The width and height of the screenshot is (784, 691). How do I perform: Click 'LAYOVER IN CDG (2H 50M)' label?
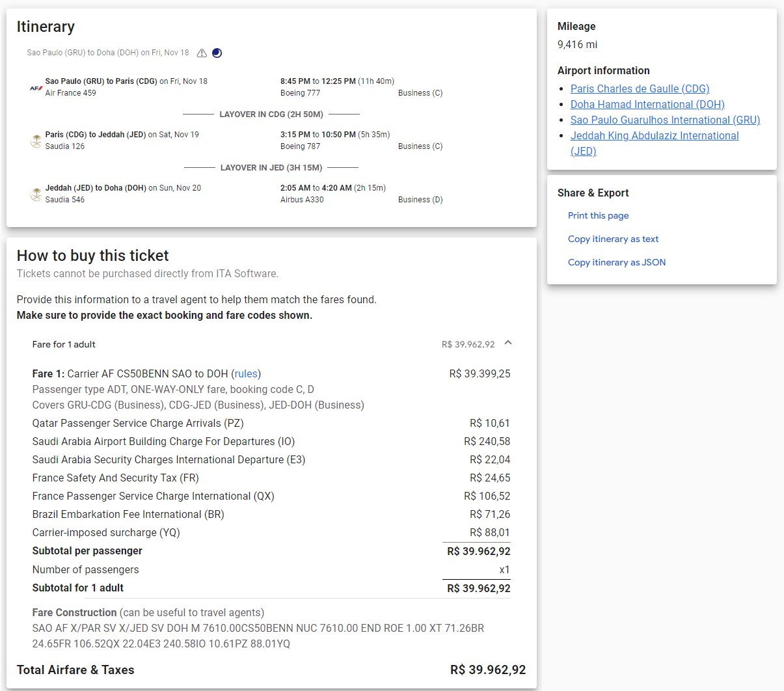coord(271,114)
